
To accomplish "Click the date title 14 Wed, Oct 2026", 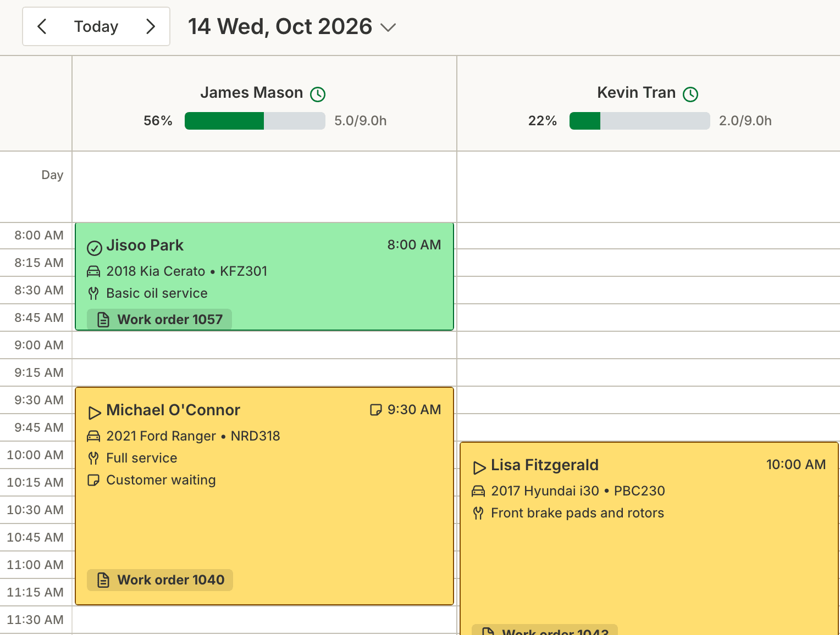I will click(x=280, y=26).
